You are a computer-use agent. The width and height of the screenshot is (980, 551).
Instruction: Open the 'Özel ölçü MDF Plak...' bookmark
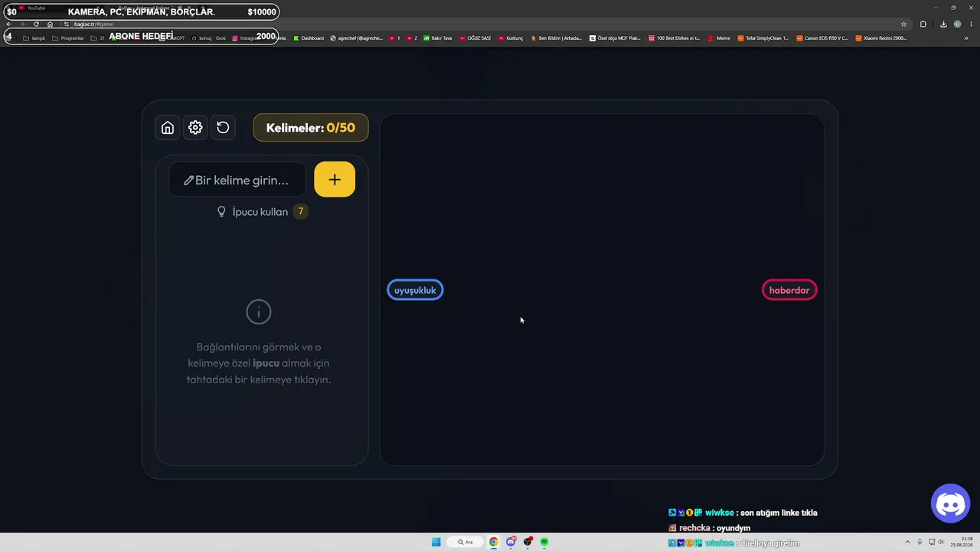click(615, 38)
